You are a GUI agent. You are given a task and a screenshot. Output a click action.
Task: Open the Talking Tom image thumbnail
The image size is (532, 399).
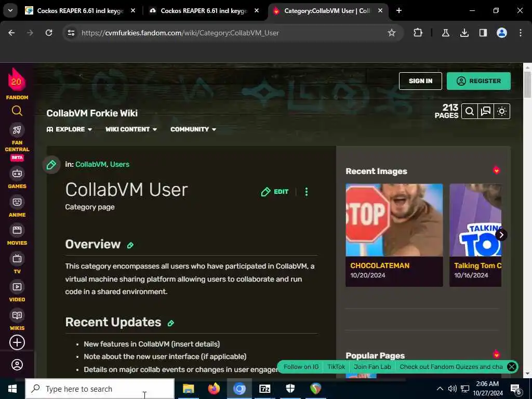tap(475, 220)
